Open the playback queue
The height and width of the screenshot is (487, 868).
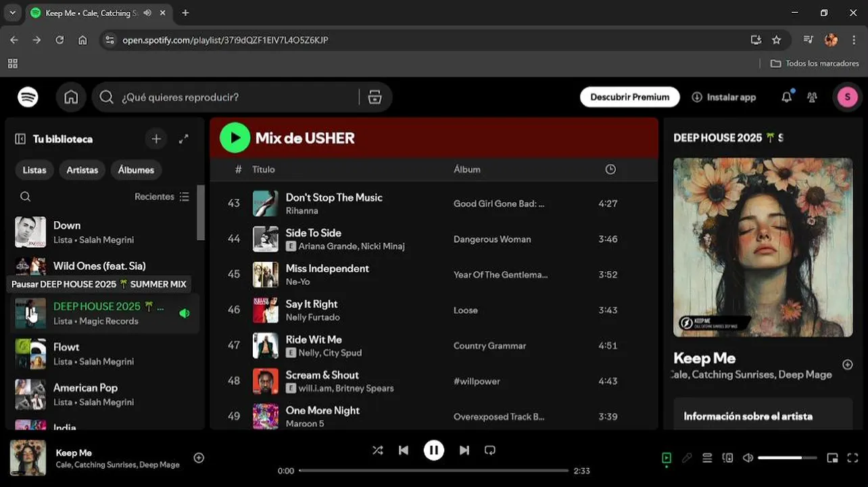pyautogui.click(x=707, y=458)
